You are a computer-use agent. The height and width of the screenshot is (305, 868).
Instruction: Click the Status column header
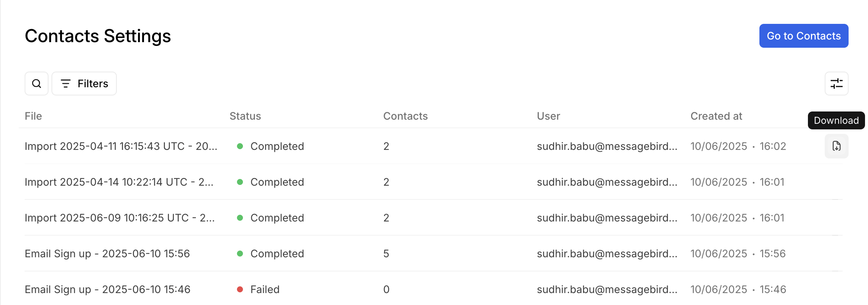click(245, 116)
